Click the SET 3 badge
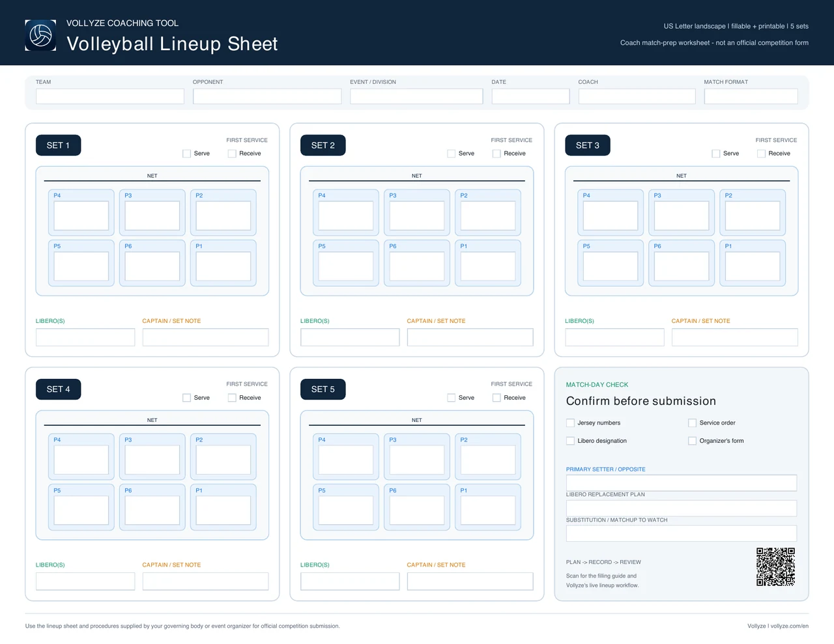The height and width of the screenshot is (644, 834). [x=587, y=145]
